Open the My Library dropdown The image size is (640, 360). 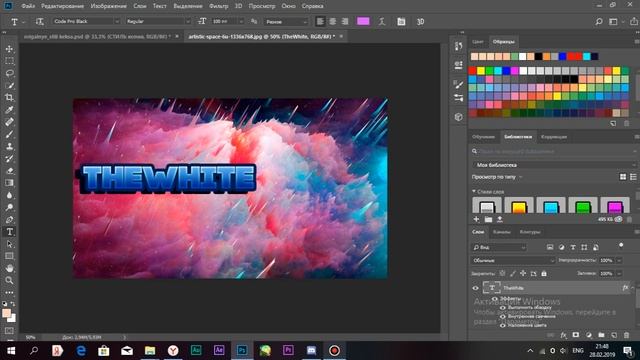pos(554,165)
